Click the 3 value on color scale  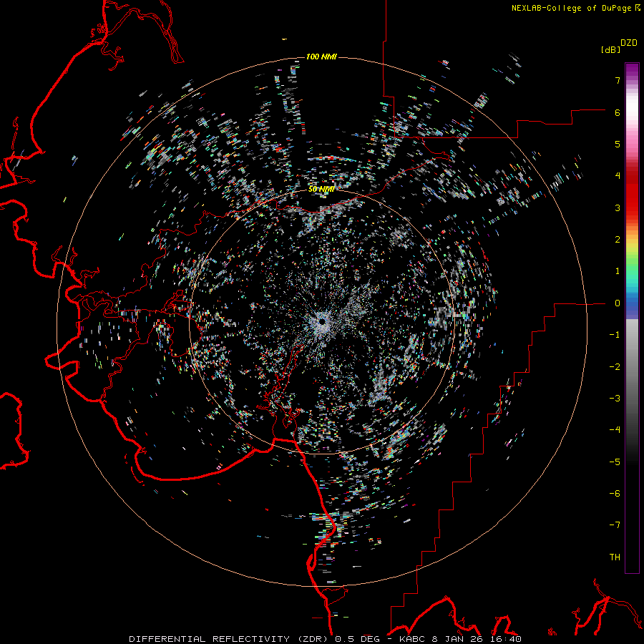(x=618, y=208)
